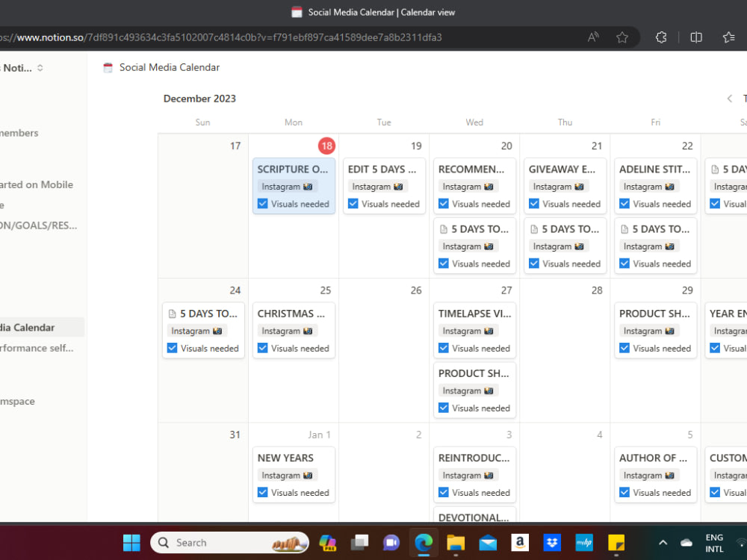The height and width of the screenshot is (560, 747).
Task: Open the ON/GOALS/RES... sidebar page
Action: coord(38,225)
